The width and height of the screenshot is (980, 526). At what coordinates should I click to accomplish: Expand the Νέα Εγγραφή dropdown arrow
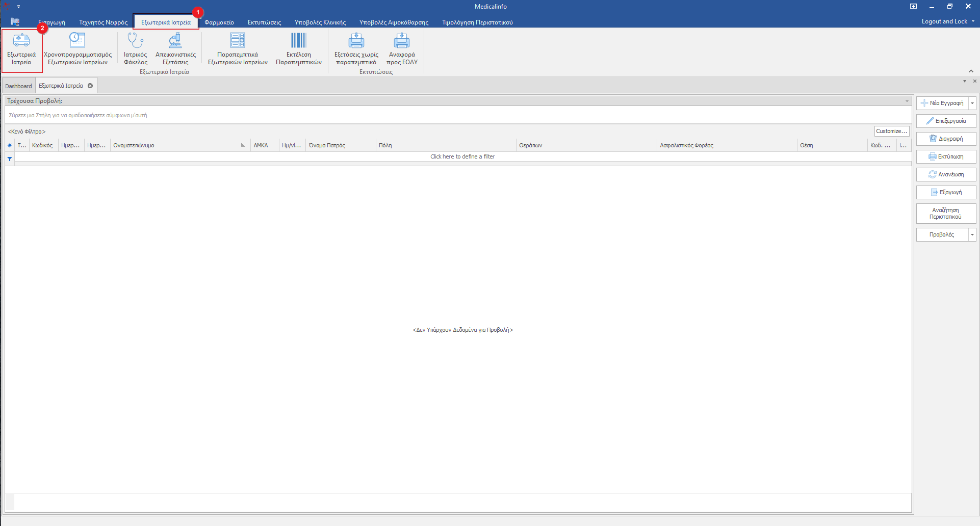972,103
